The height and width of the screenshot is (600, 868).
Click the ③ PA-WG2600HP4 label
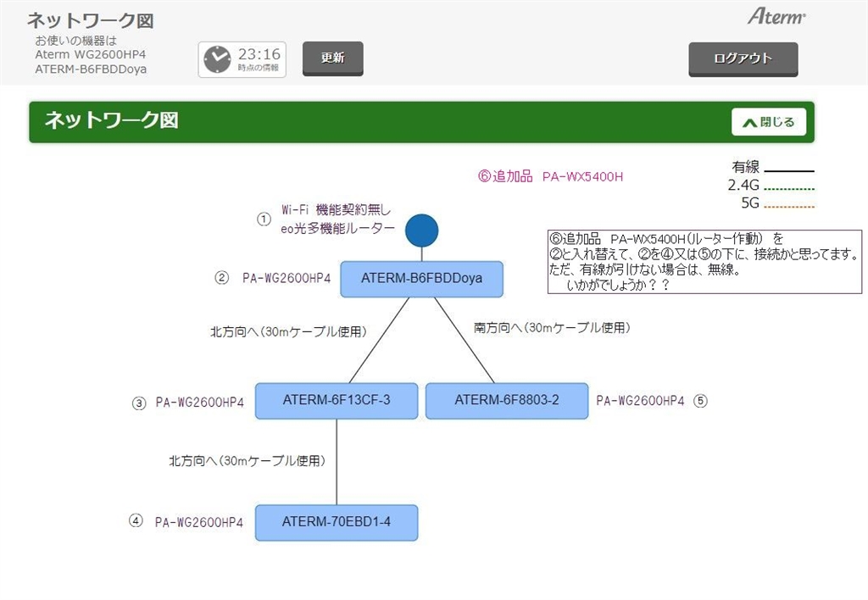point(187,403)
